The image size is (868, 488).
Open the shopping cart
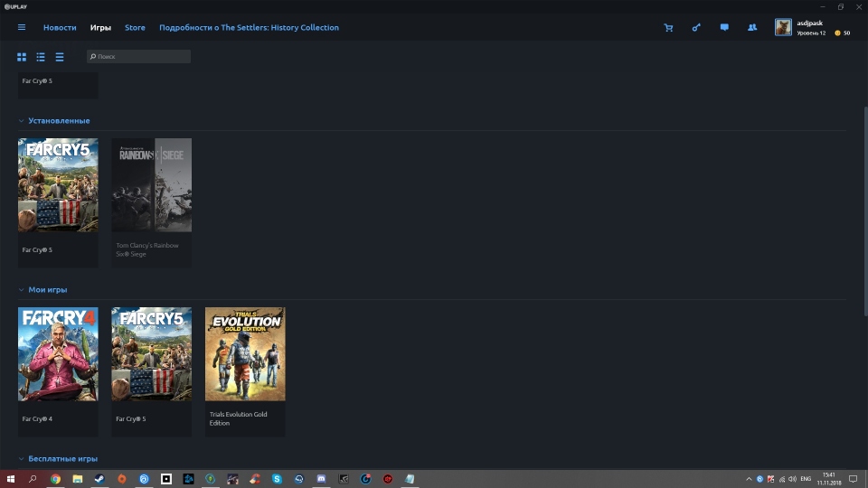pyautogui.click(x=668, y=28)
